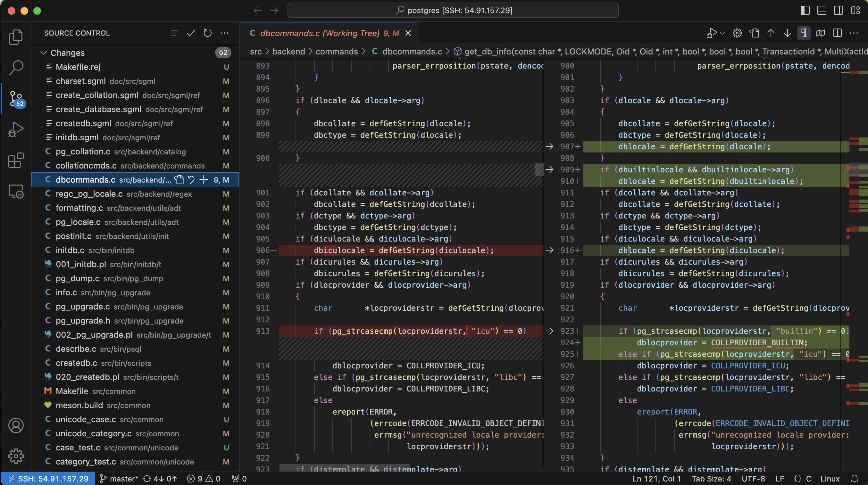Image resolution: width=868 pixels, height=485 pixels.
Task: Open the Search view in activity bar
Action: (x=15, y=68)
